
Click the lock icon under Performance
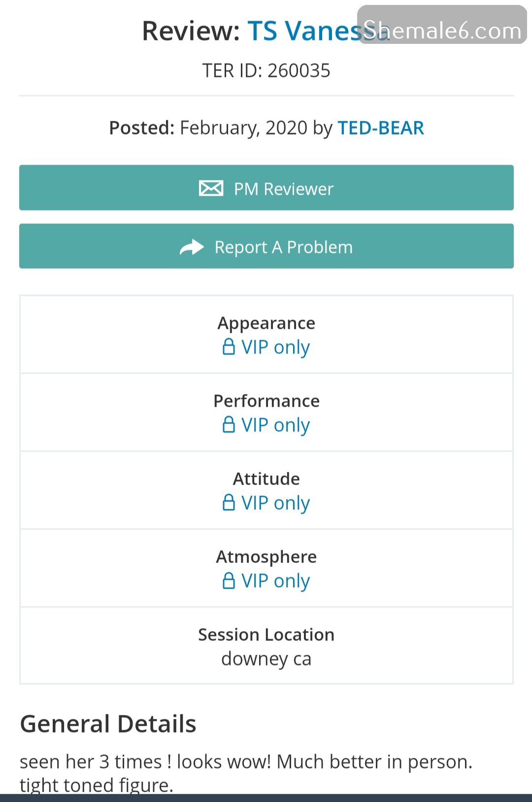(229, 424)
